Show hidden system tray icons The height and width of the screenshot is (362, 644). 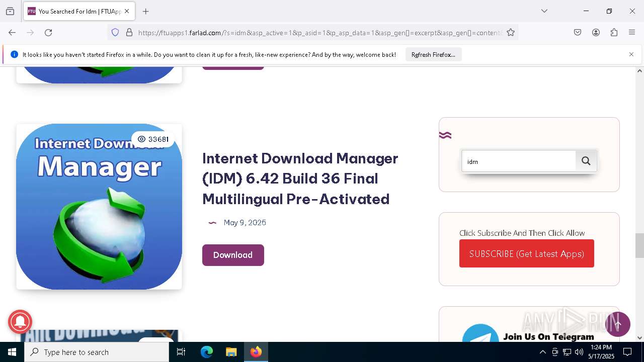542,352
